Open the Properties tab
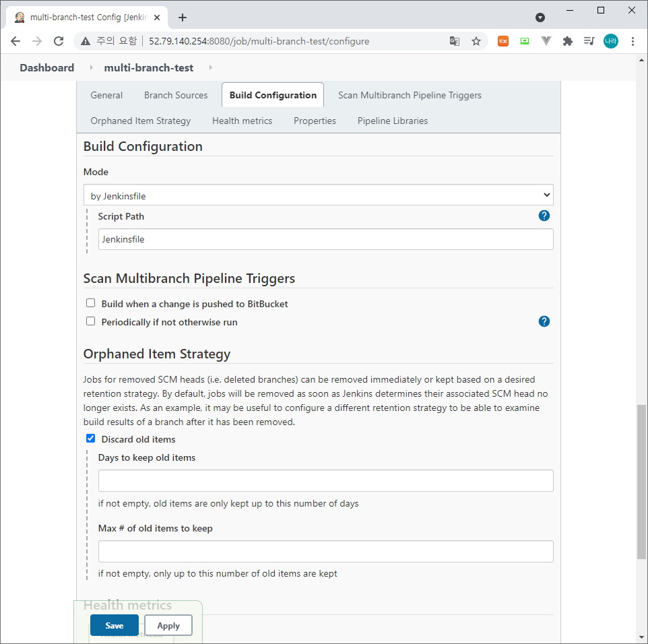Image resolution: width=648 pixels, height=644 pixels. (x=315, y=121)
